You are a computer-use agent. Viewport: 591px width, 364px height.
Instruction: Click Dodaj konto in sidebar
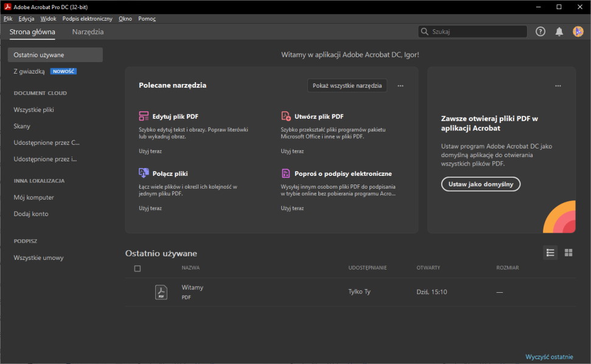point(31,214)
